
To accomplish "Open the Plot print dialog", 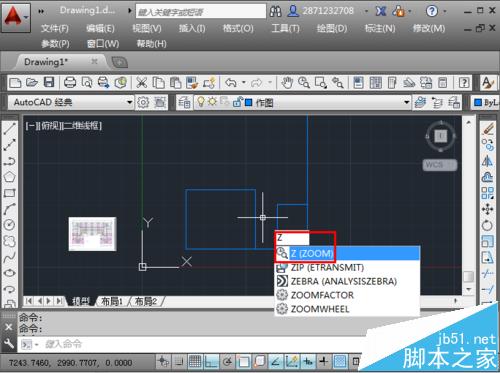I will click(x=70, y=83).
